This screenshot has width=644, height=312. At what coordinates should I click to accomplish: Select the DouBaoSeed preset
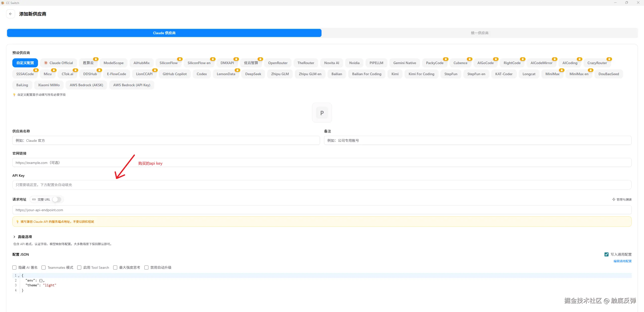[609, 74]
